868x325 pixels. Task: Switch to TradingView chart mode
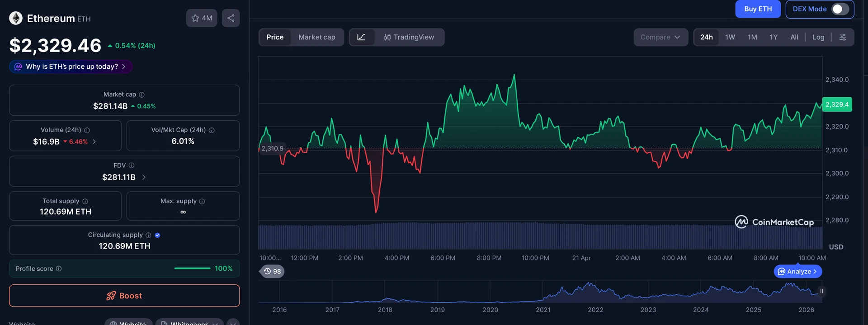[409, 37]
